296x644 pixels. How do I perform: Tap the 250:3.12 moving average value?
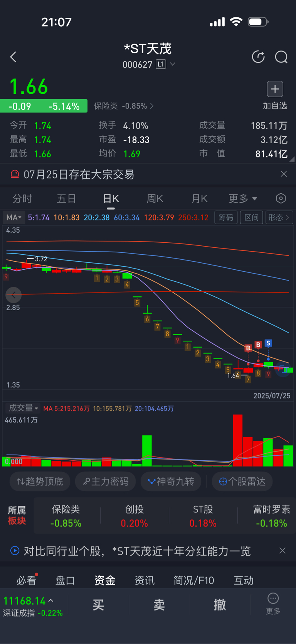pyautogui.click(x=193, y=218)
